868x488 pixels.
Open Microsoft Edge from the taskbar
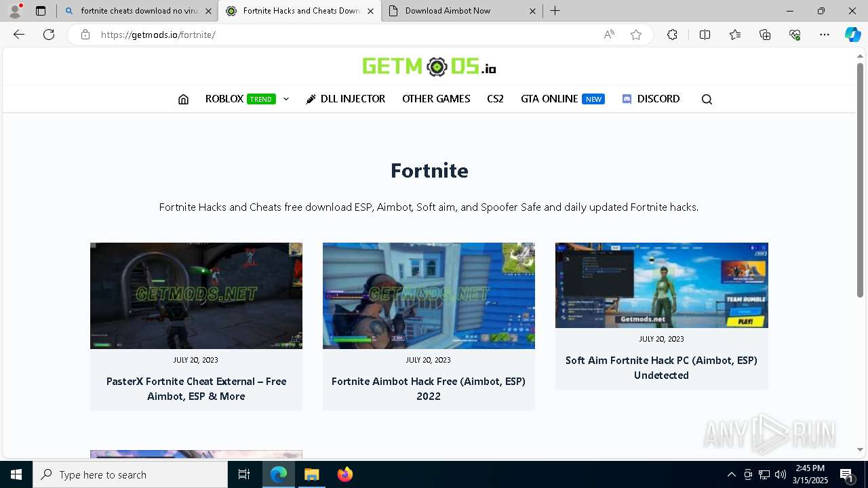pyautogui.click(x=279, y=474)
